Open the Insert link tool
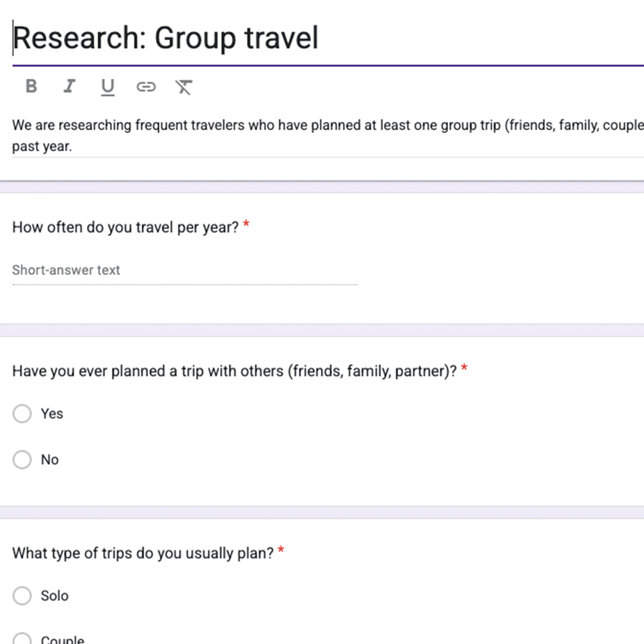 (146, 87)
